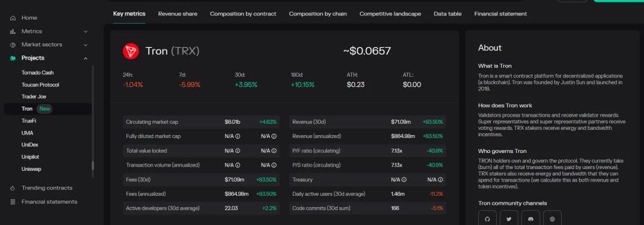Open the Twitter community channel icon
The height and width of the screenshot is (225, 644).
(509, 219)
